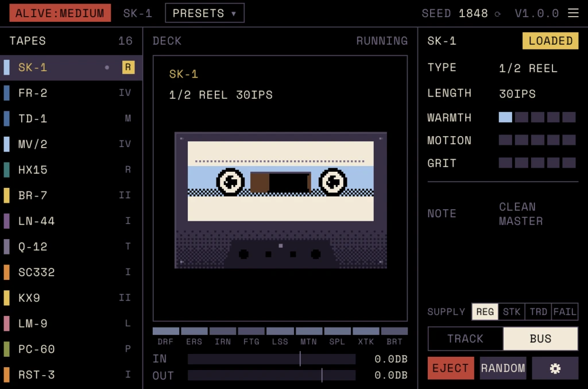Click the seed value 1848
The width and height of the screenshot is (588, 389).
pos(473,14)
